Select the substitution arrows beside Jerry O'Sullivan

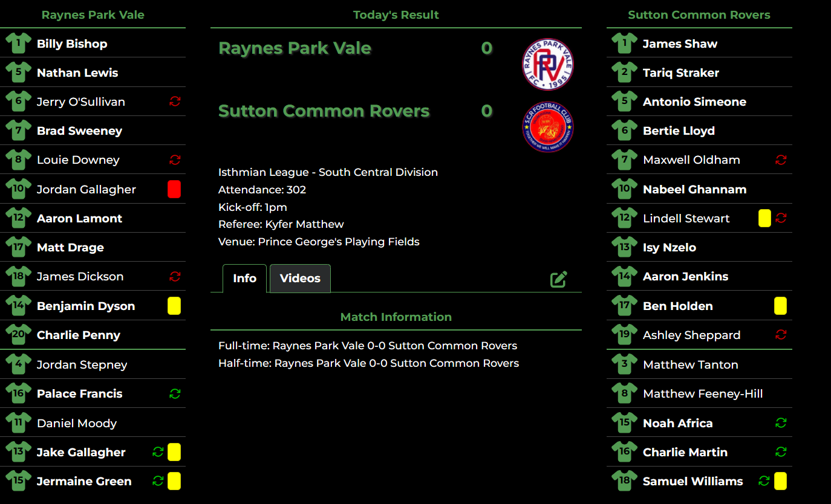click(x=175, y=102)
